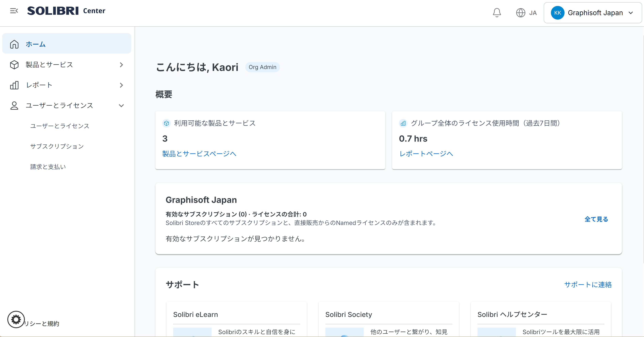Click the Org Admin badge
644x337 pixels.
[262, 67]
